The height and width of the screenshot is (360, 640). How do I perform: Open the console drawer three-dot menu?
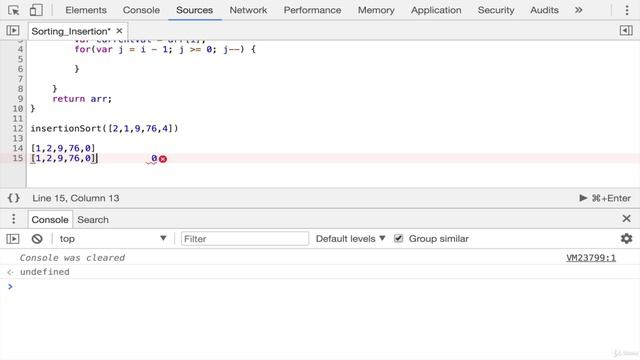[x=13, y=219]
